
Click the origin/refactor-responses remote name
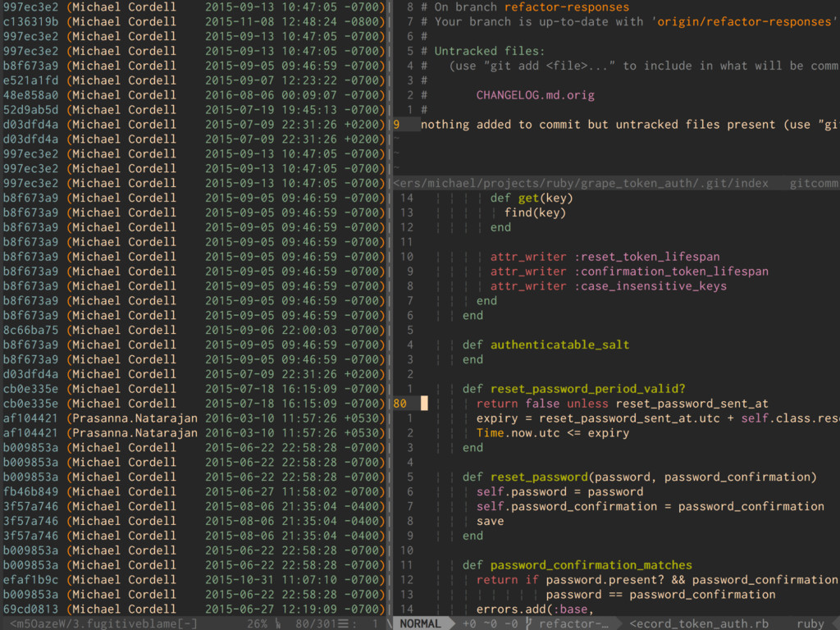click(x=744, y=22)
